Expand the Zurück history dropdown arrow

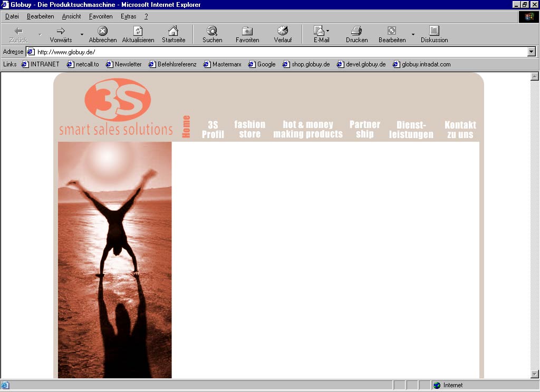click(x=40, y=34)
